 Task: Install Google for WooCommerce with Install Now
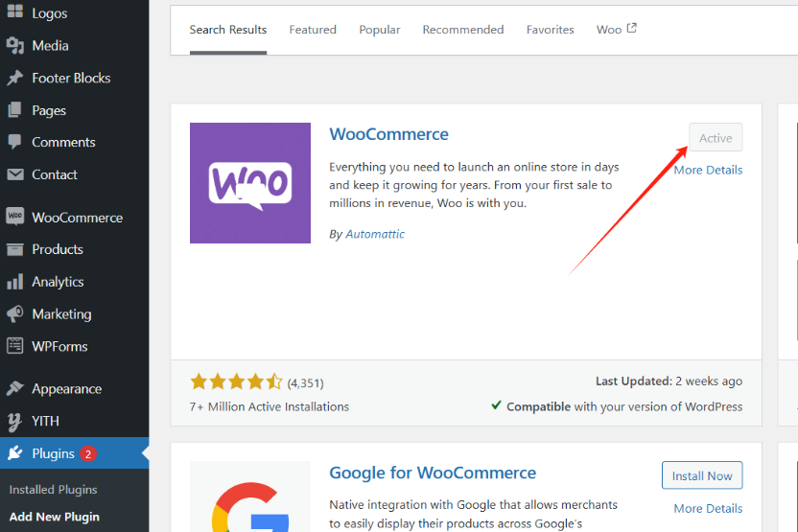pyautogui.click(x=702, y=475)
